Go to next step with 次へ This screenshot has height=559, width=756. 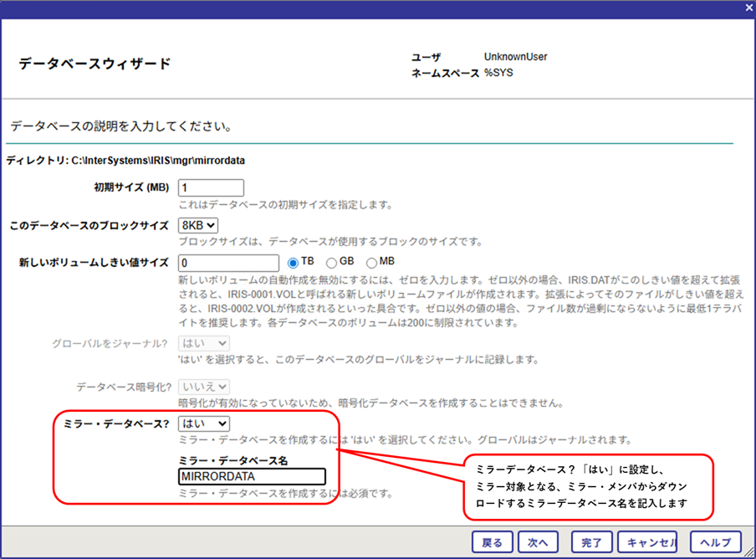[538, 542]
